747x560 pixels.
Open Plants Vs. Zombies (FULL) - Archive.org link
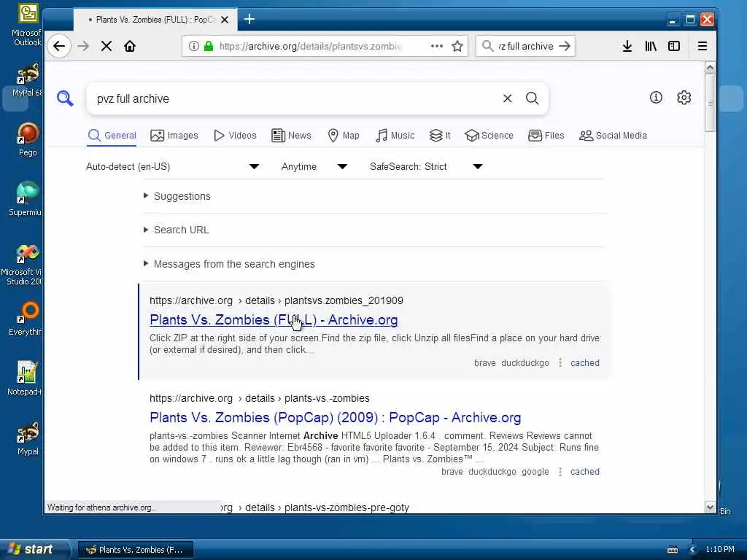(x=274, y=320)
